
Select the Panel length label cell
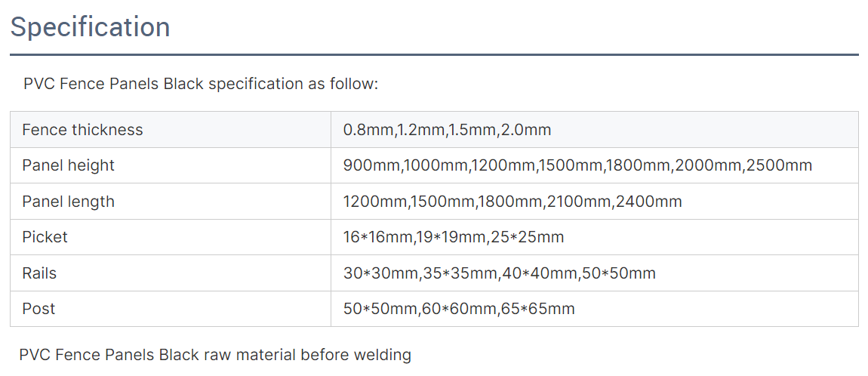pyautogui.click(x=171, y=202)
